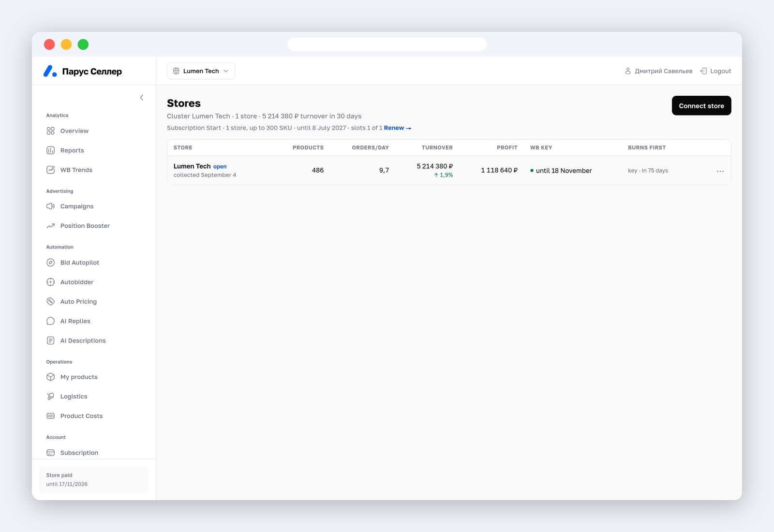Open the Subscription page
This screenshot has width=774, height=532.
79,453
